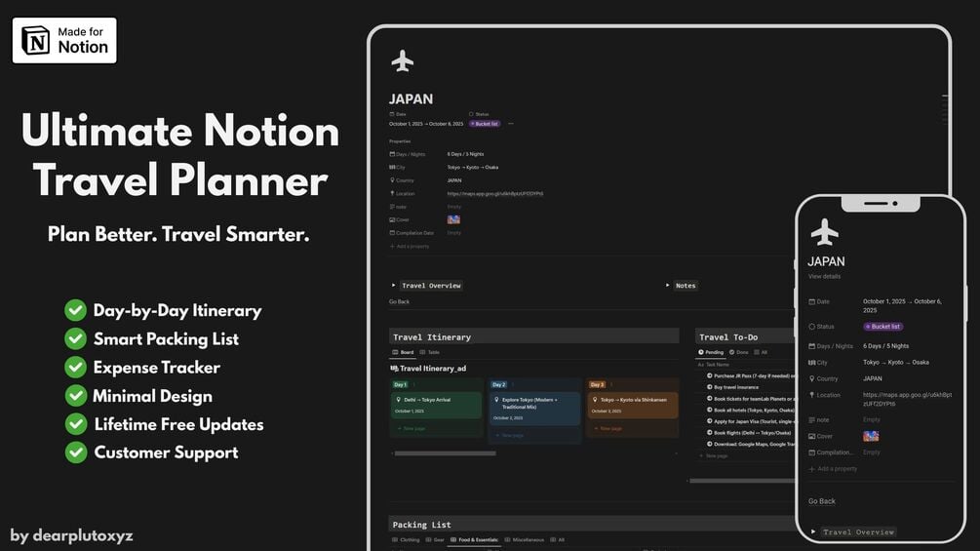This screenshot has height=551, width=980.
Task: Click the map pin on Explore Tokyo card
Action: coord(496,400)
